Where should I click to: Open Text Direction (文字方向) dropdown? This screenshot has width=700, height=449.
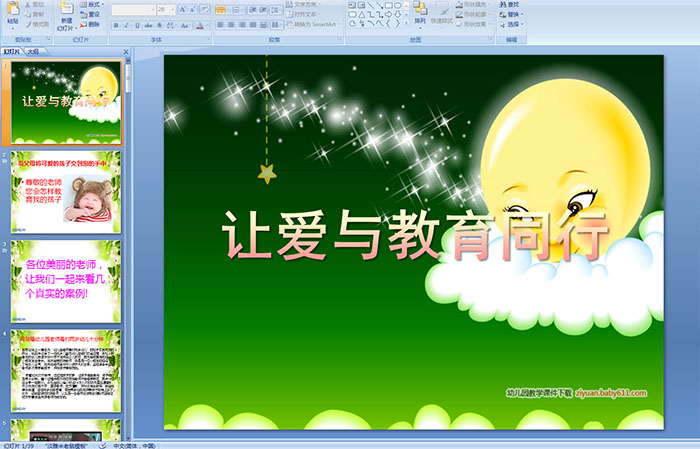pyautogui.click(x=303, y=4)
